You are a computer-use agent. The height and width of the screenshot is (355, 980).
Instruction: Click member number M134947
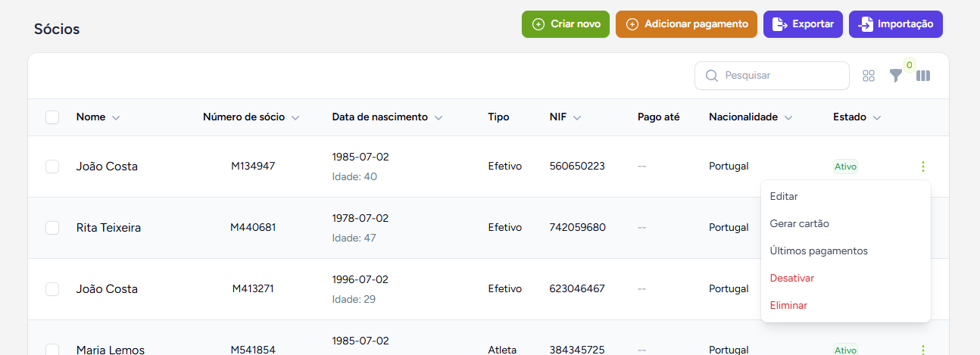point(253,167)
